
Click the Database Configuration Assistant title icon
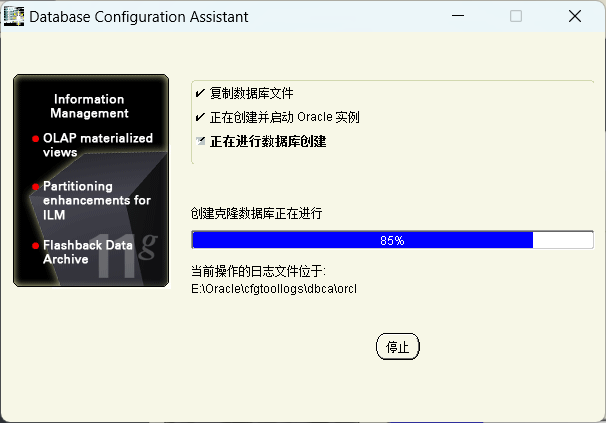coord(14,17)
